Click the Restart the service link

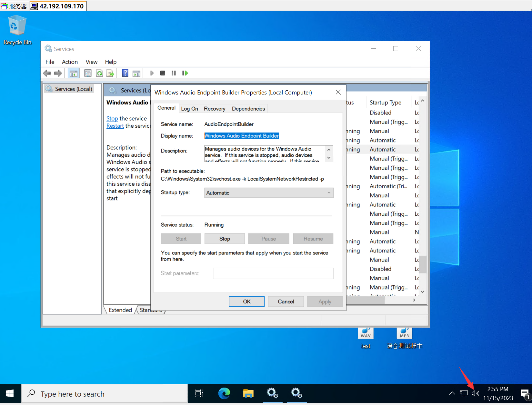[x=115, y=126]
